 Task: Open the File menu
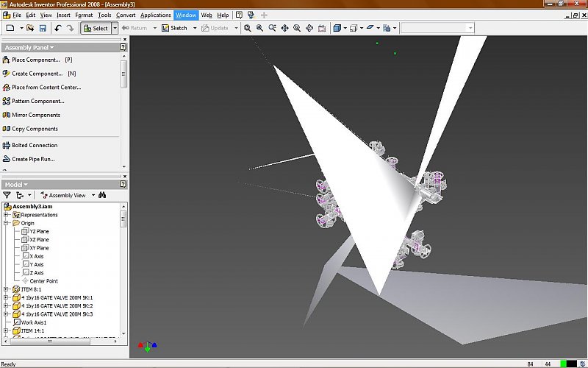[17, 15]
